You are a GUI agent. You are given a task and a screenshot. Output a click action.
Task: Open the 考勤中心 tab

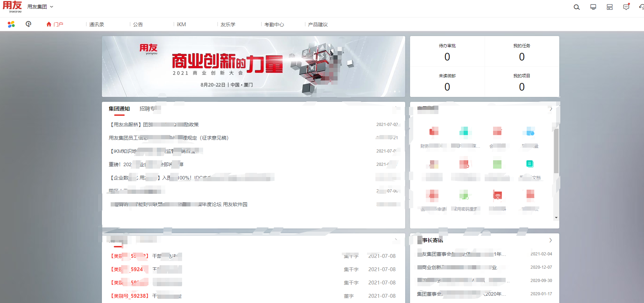coord(274,24)
